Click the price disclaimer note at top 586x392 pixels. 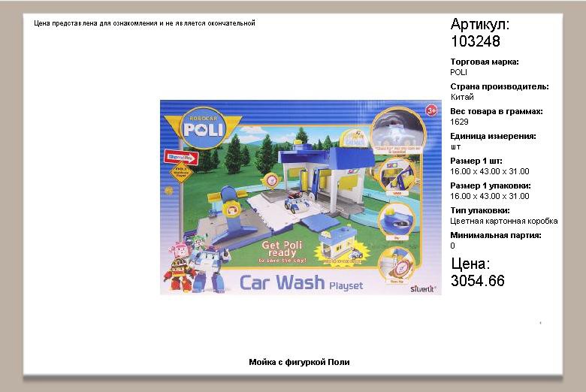[144, 23]
